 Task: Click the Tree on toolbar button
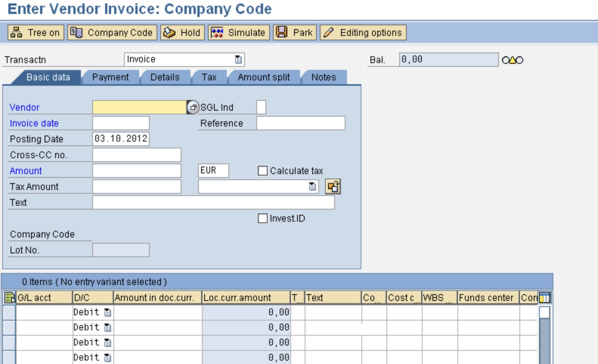pyautogui.click(x=36, y=32)
